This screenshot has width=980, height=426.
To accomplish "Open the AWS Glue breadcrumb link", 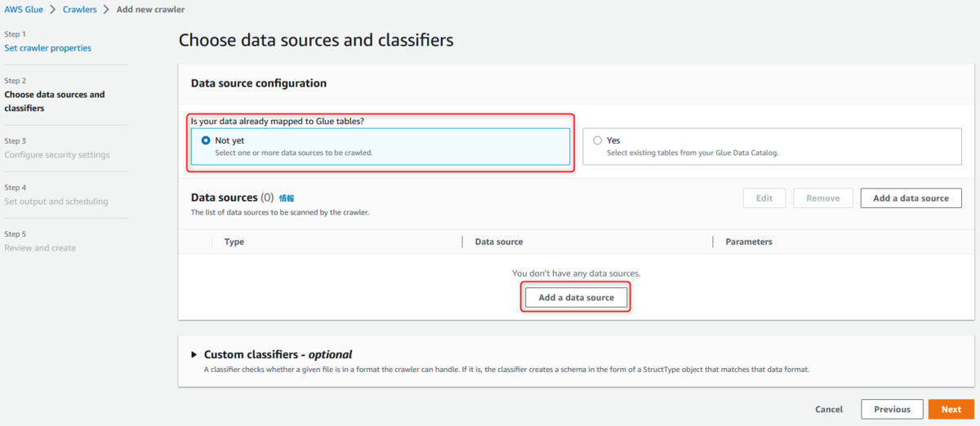I will click(x=22, y=10).
